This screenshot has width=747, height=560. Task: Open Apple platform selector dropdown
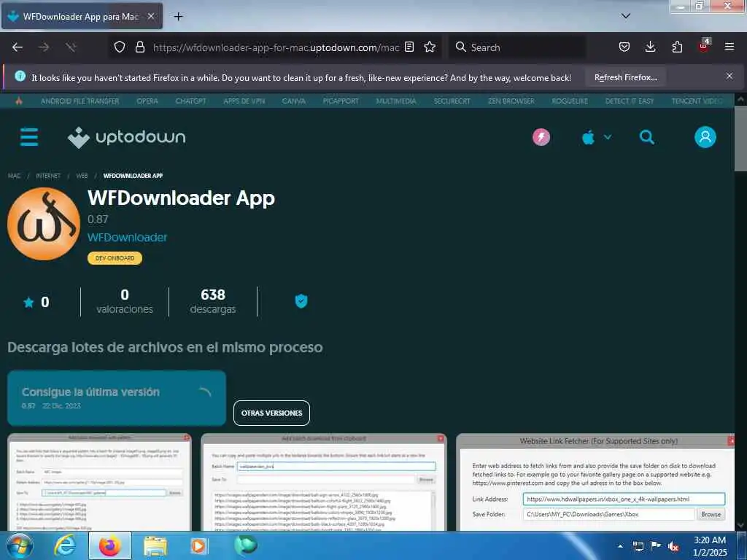click(x=597, y=138)
